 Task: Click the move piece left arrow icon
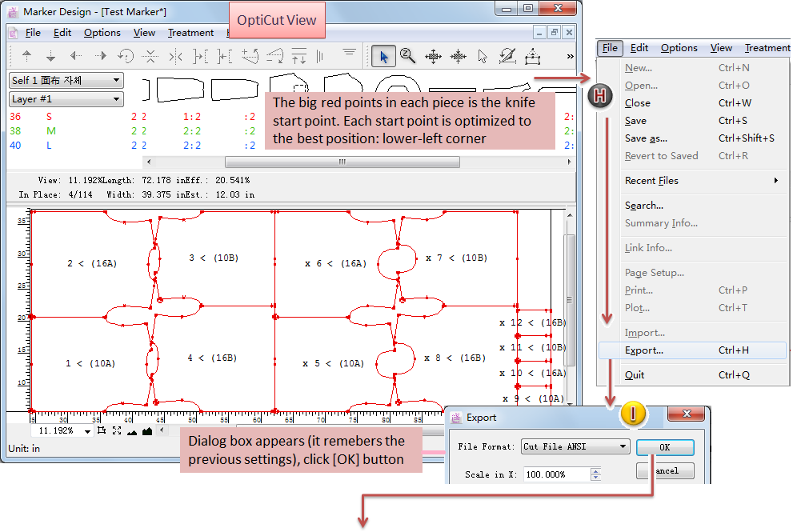tap(76, 56)
